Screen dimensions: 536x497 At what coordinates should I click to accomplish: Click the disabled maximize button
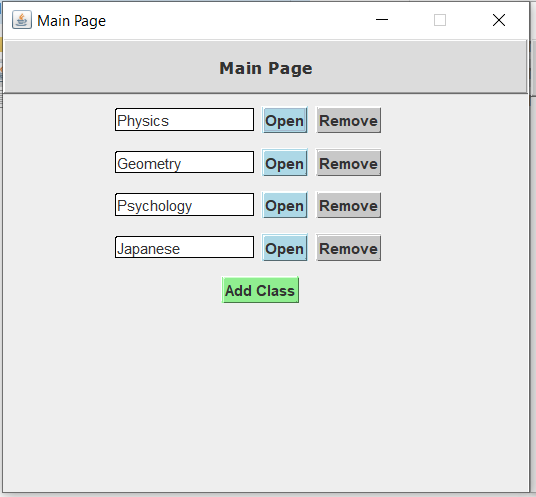click(440, 20)
